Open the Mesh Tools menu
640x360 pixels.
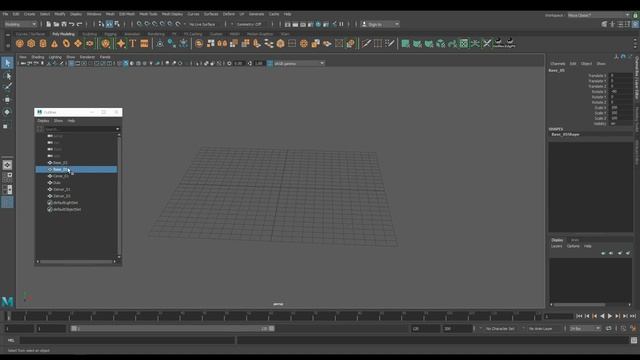point(148,14)
